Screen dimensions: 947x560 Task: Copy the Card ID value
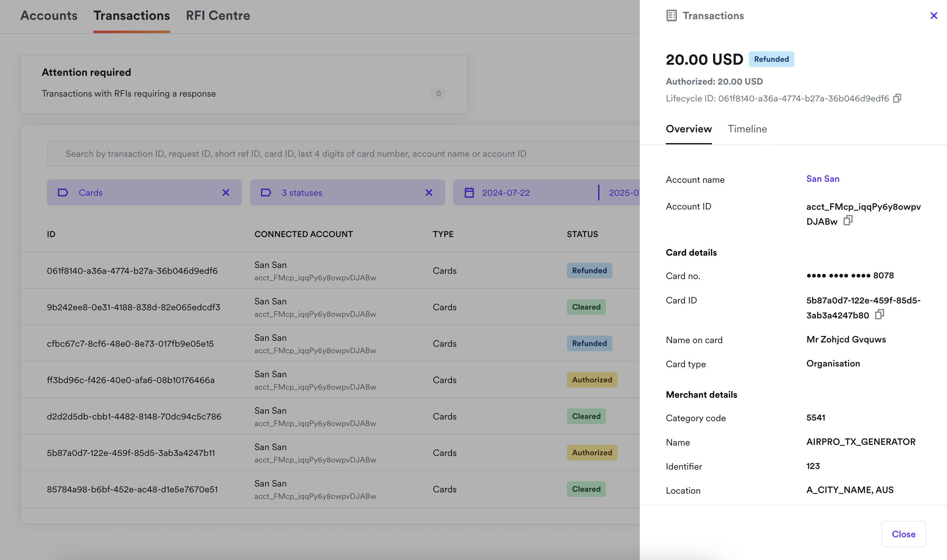tap(879, 314)
